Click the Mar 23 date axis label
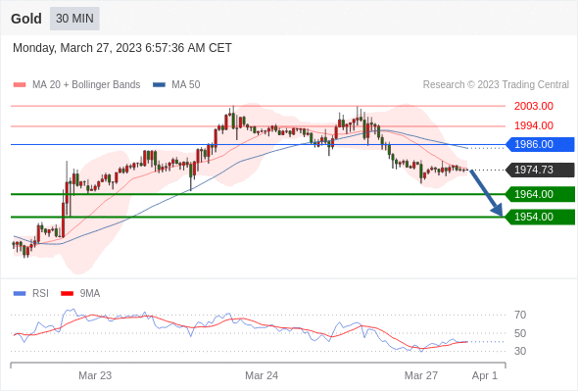The width and height of the screenshot is (578, 392). 95,375
